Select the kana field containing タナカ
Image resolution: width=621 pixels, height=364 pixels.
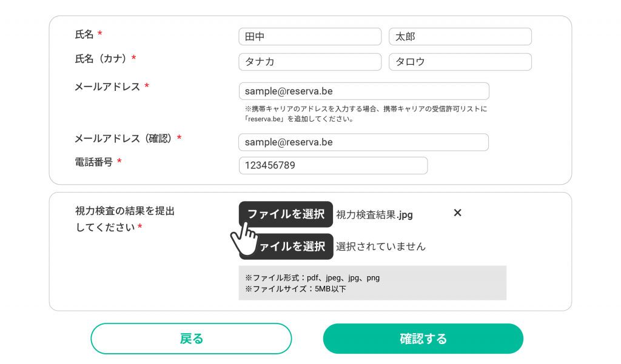pyautogui.click(x=310, y=62)
